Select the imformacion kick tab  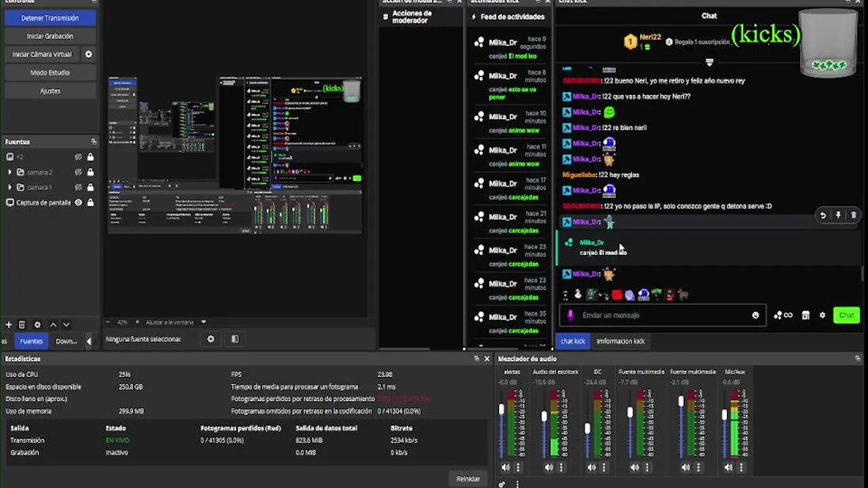[620, 341]
